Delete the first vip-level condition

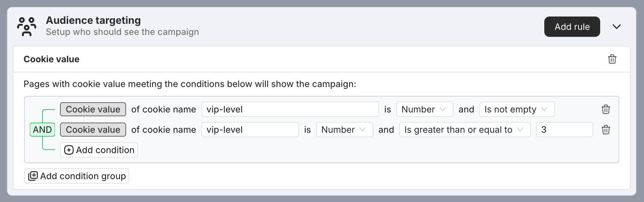click(606, 109)
